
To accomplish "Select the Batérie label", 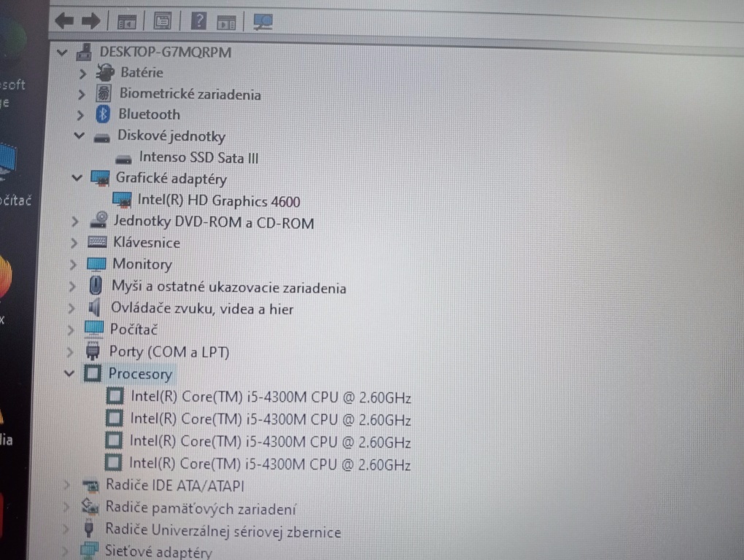I will click(142, 72).
